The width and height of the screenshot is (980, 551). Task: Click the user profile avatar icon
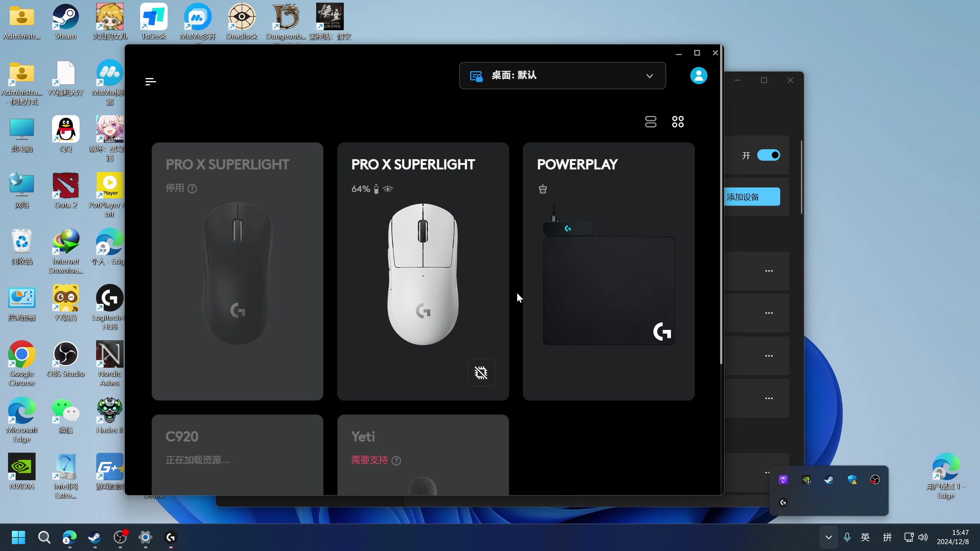[699, 75]
